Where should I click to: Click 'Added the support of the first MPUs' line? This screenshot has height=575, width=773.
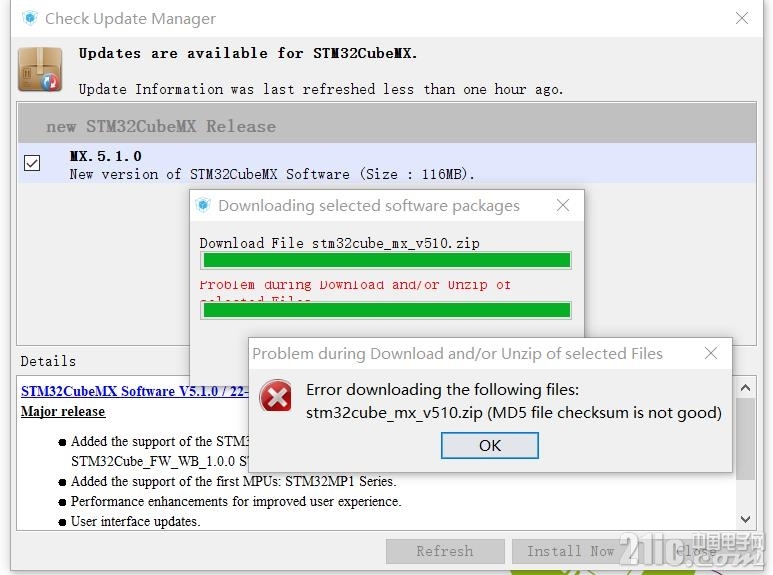point(234,481)
